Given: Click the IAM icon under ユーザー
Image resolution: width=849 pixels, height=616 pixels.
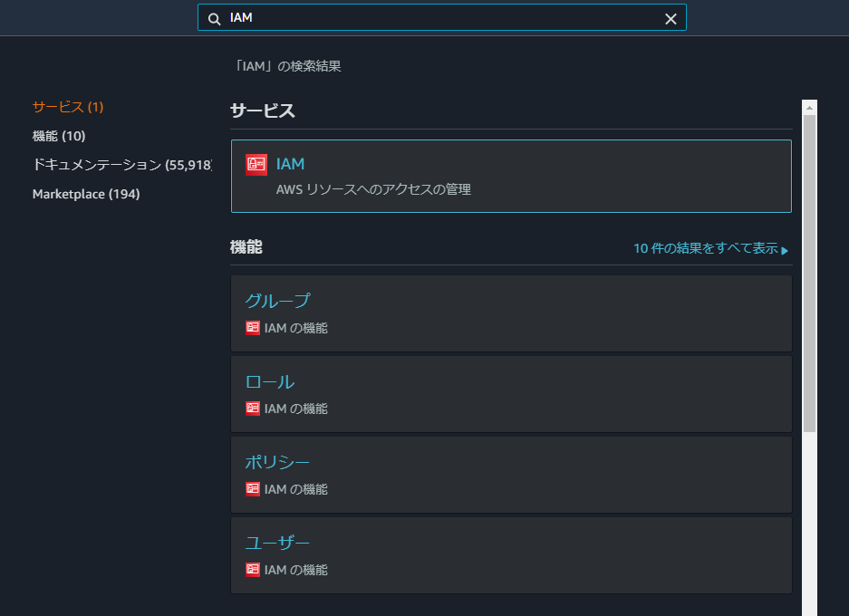Looking at the screenshot, I should pos(252,570).
